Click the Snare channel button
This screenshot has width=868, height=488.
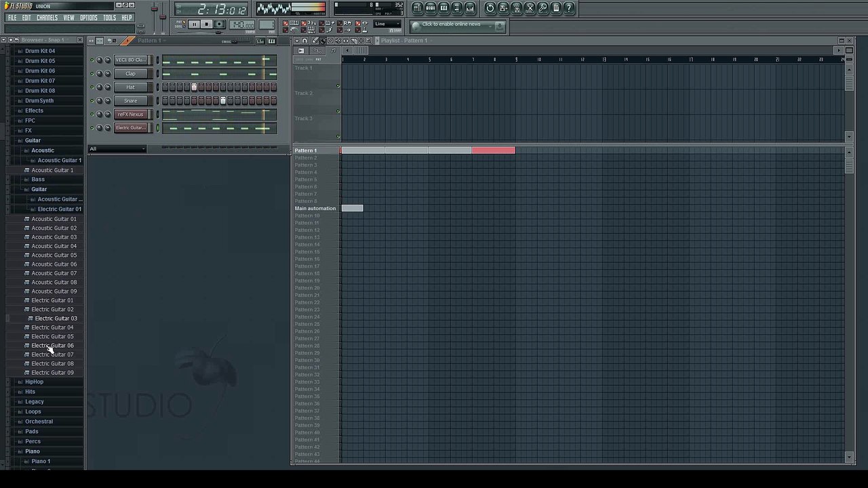click(131, 100)
